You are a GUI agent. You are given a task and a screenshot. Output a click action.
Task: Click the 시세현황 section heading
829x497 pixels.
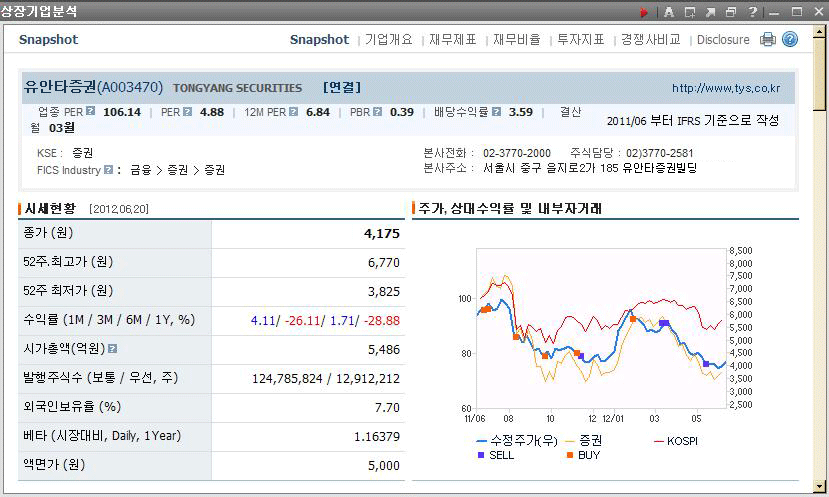click(50, 208)
